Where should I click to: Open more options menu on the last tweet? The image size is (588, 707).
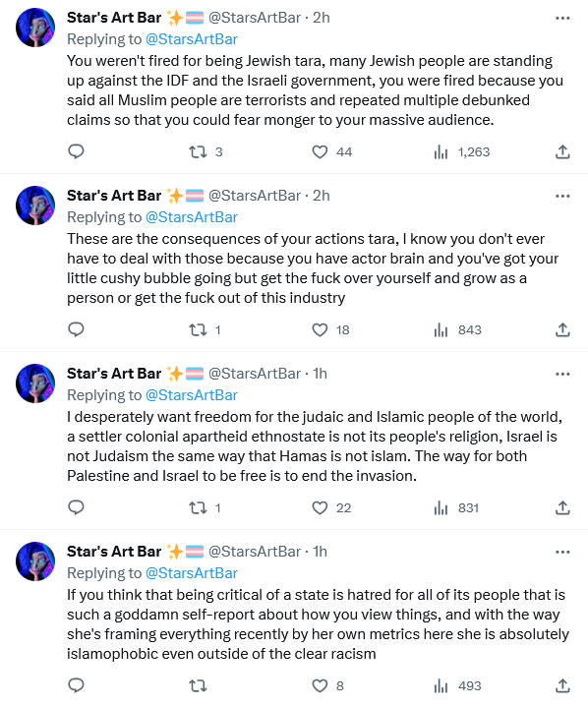pyautogui.click(x=562, y=552)
